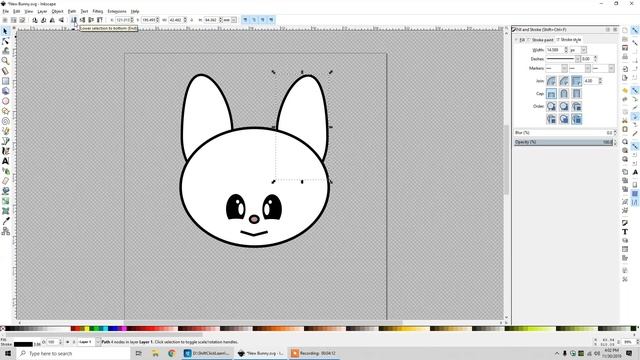The height and width of the screenshot is (360, 640).
Task: Toggle first scale-stroke affect button in toolbar
Action: (245, 20)
